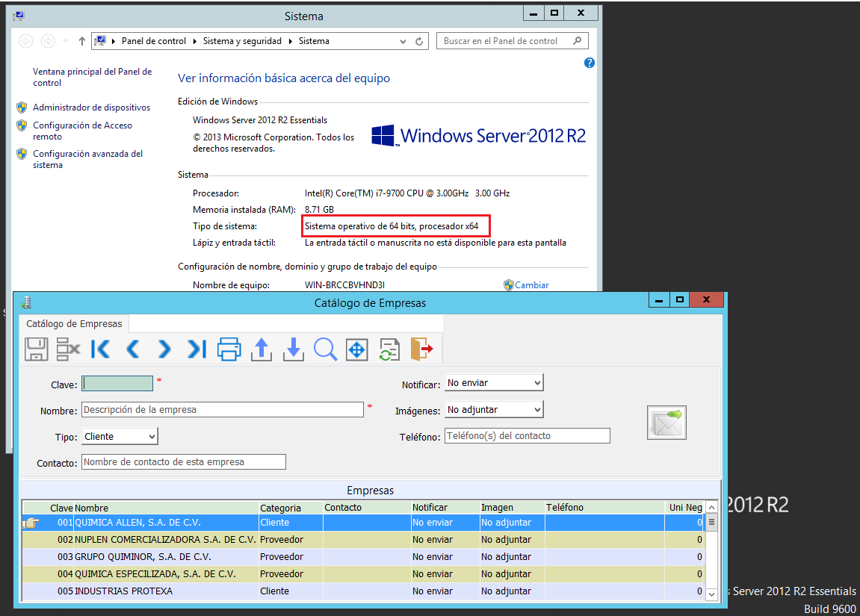This screenshot has width=860, height=616.
Task: Open Configuración avanzada del sistema link
Action: click(87, 160)
